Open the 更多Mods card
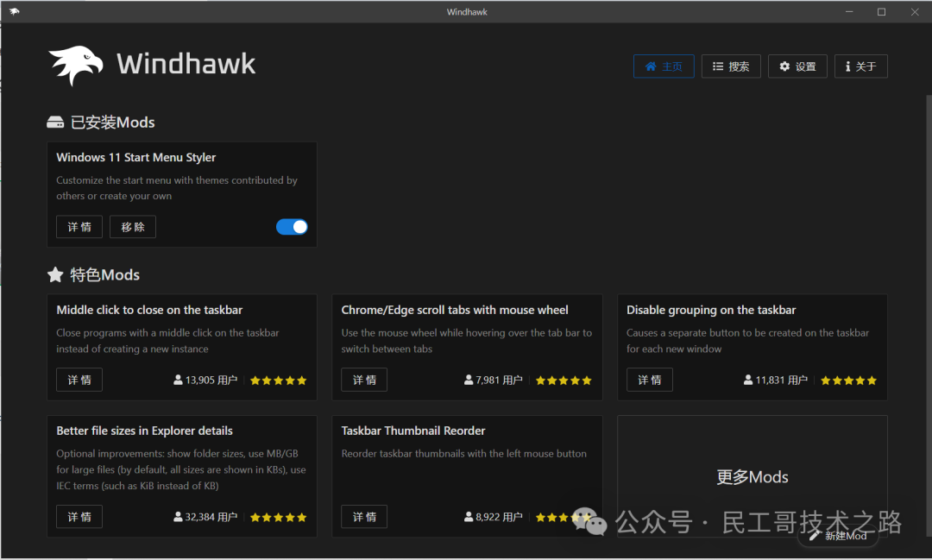Image resolution: width=932 pixels, height=560 pixels. click(752, 476)
